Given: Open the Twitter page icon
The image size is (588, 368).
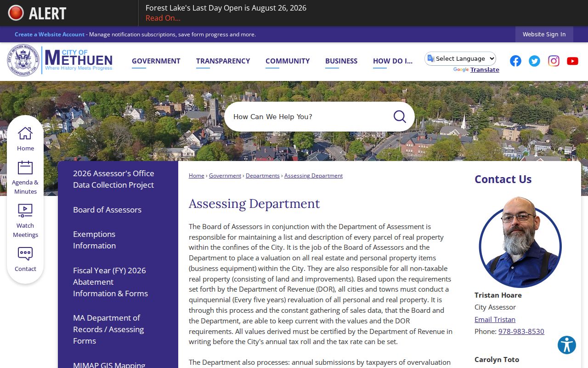Looking at the screenshot, I should [x=534, y=61].
